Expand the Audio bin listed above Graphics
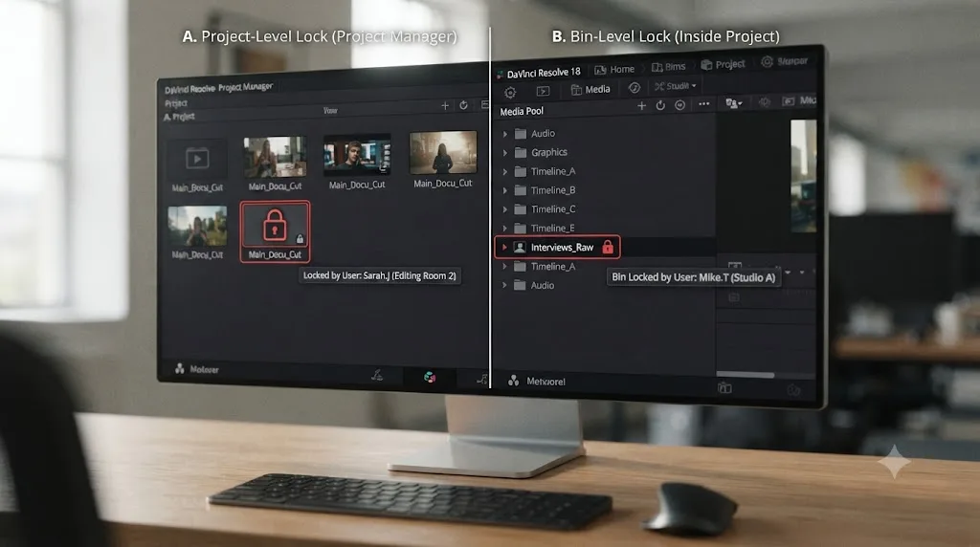Viewport: 980px width, 547px height. [505, 134]
